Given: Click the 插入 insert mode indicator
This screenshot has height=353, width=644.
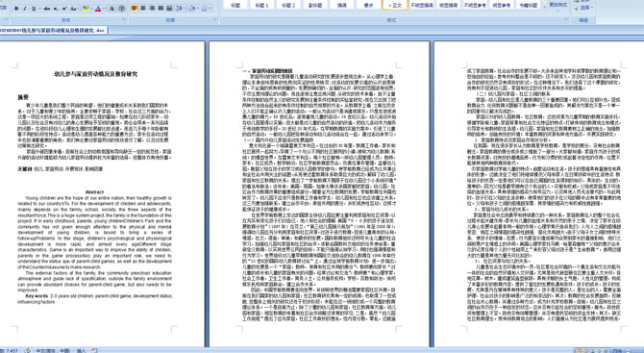Looking at the screenshot, I should click(x=81, y=350).
